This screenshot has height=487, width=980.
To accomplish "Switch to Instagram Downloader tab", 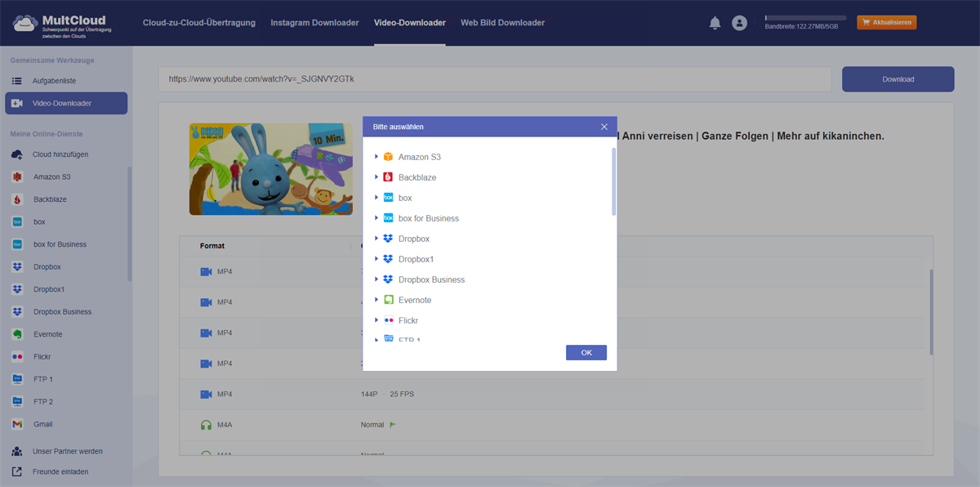I will coord(314,23).
